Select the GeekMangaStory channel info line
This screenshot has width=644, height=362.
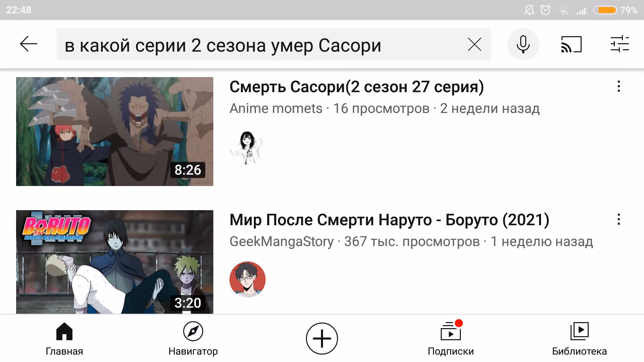click(x=411, y=241)
